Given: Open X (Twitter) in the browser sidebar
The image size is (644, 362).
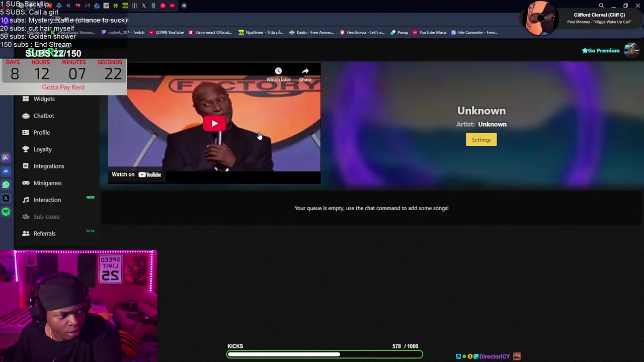Looking at the screenshot, I should coord(6,198).
